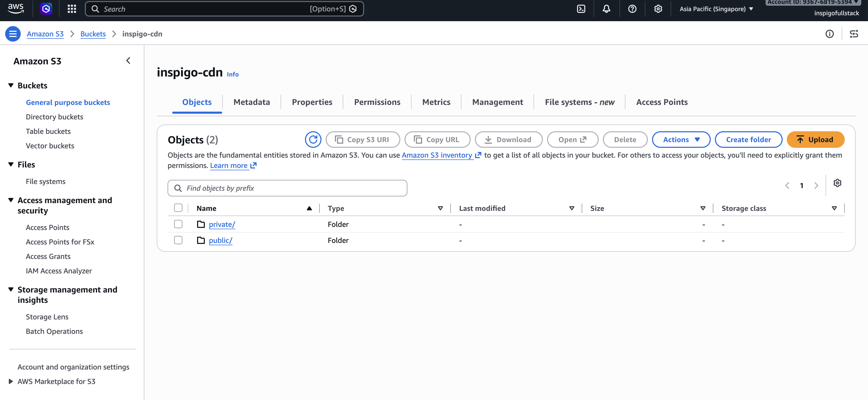The width and height of the screenshot is (868, 400).
Task: Open the inspigo-cdn Info link
Action: (x=233, y=74)
